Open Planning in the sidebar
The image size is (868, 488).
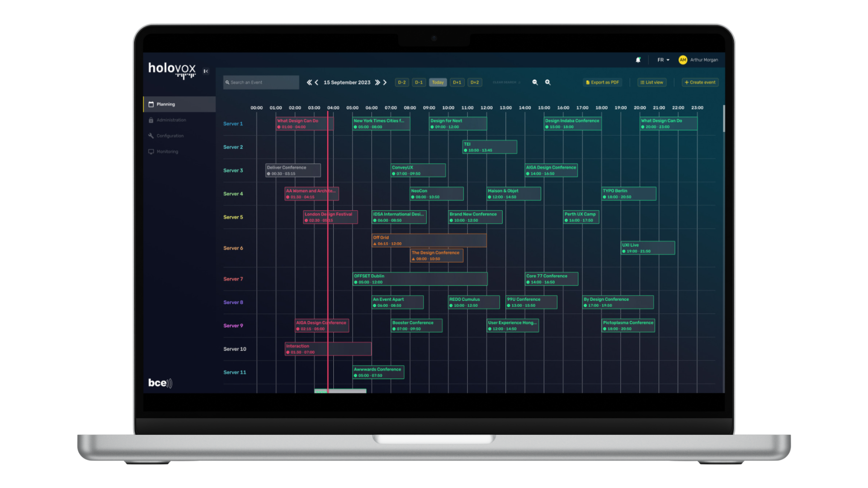click(x=166, y=104)
